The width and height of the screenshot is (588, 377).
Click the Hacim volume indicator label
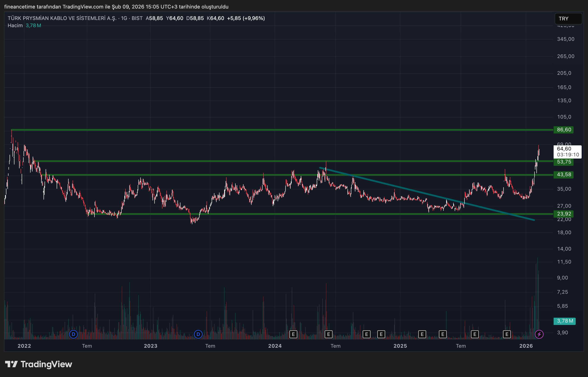click(x=15, y=26)
